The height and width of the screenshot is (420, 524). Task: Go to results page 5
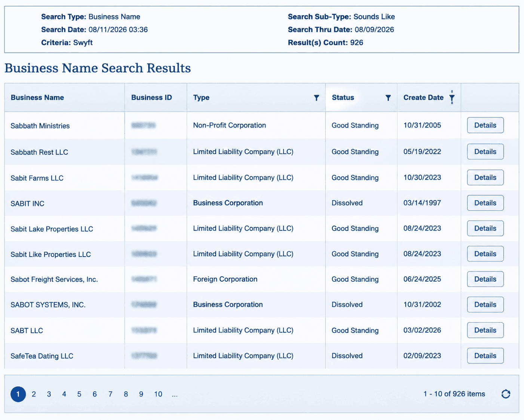pos(79,394)
